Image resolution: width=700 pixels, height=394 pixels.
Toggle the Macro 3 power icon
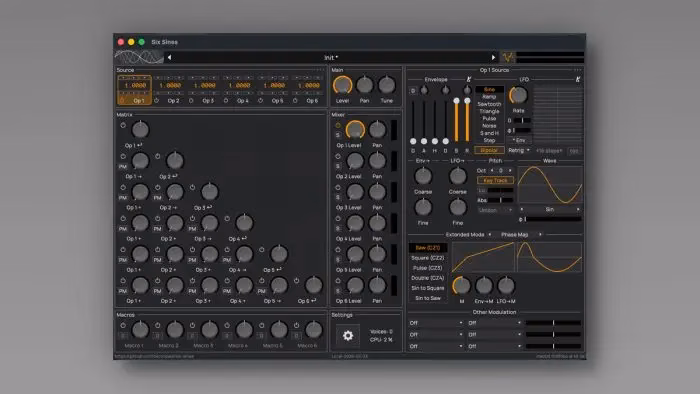[x=192, y=326]
